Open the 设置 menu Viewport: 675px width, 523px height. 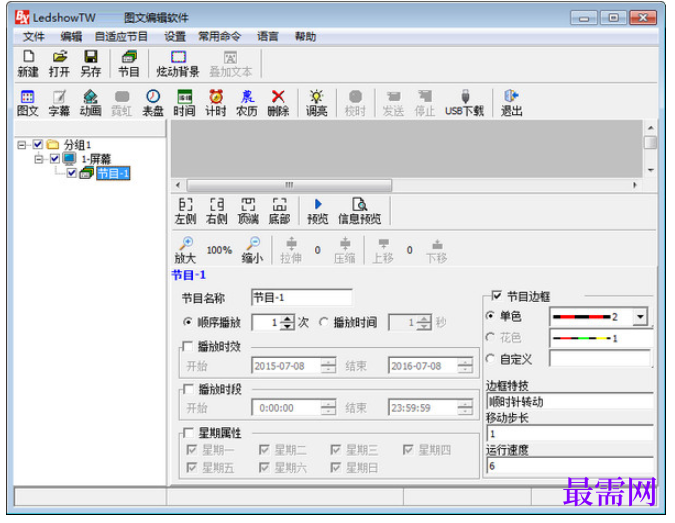point(175,37)
